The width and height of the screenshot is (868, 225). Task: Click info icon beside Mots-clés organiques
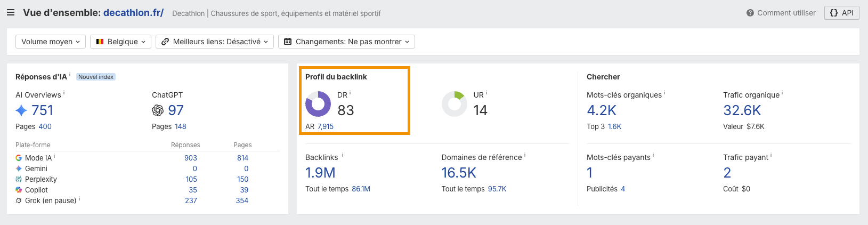664,93
